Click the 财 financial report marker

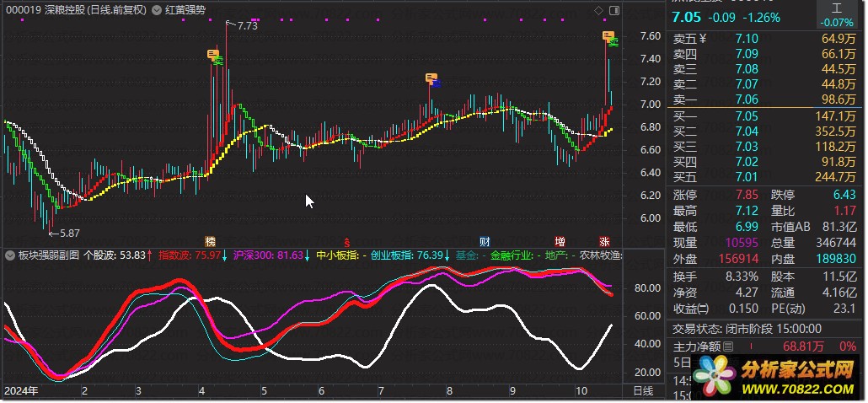tap(485, 240)
